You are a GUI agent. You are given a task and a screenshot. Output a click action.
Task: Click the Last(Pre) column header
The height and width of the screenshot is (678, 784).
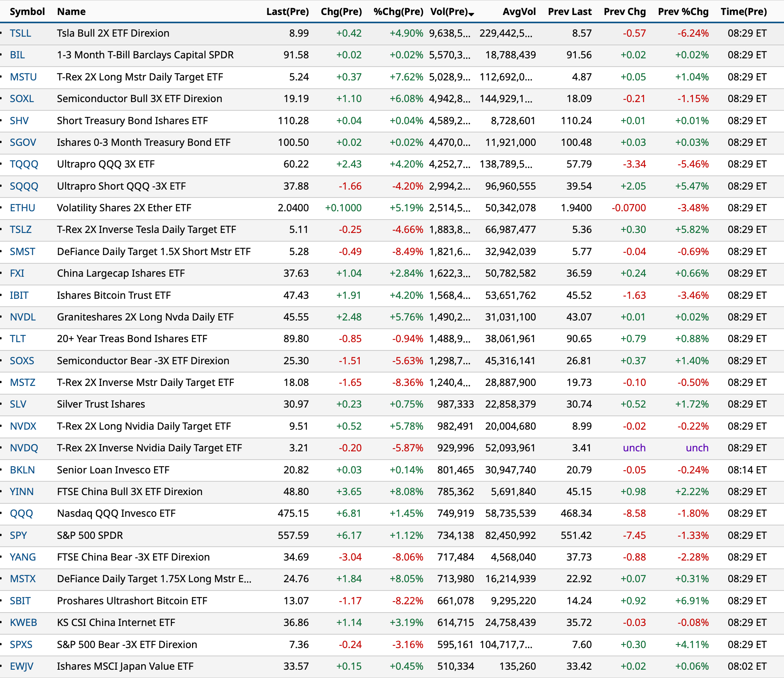click(x=287, y=11)
